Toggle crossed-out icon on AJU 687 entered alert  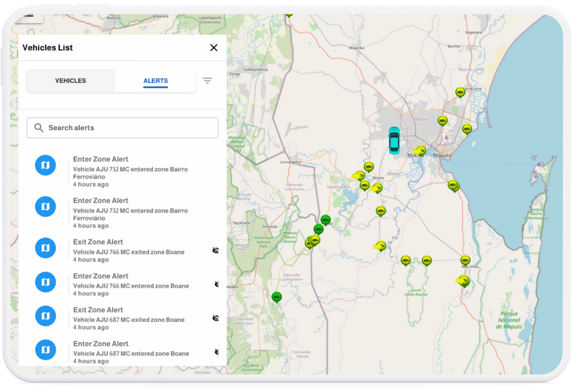(217, 352)
